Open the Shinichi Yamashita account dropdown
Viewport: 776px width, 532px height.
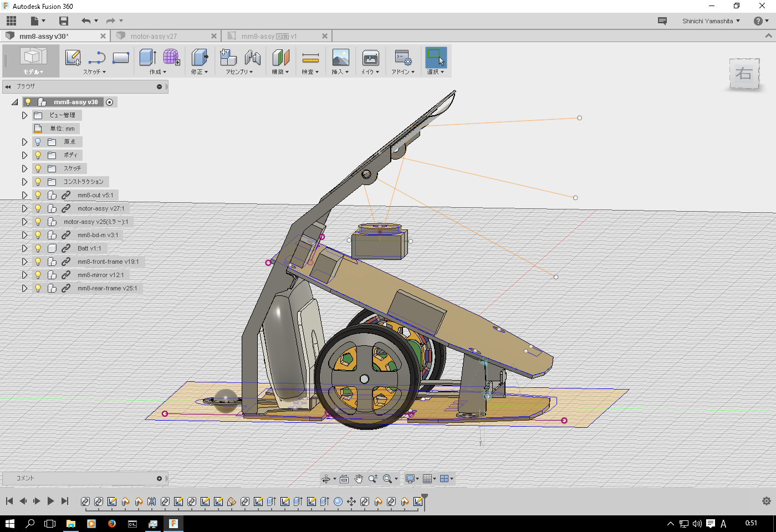coord(711,21)
